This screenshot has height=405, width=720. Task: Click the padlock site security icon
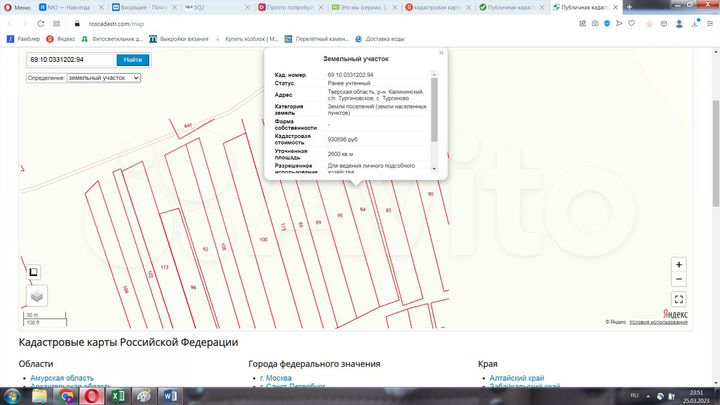click(x=77, y=23)
